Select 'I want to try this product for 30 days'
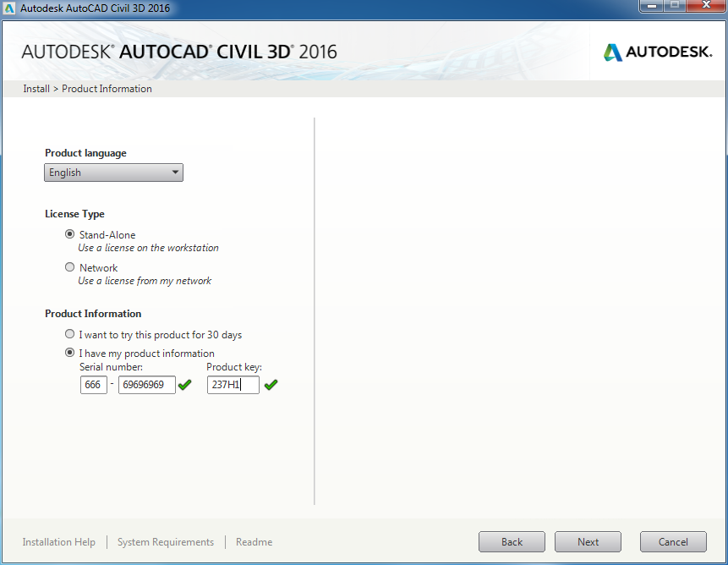Image resolution: width=728 pixels, height=565 pixels. [69, 334]
